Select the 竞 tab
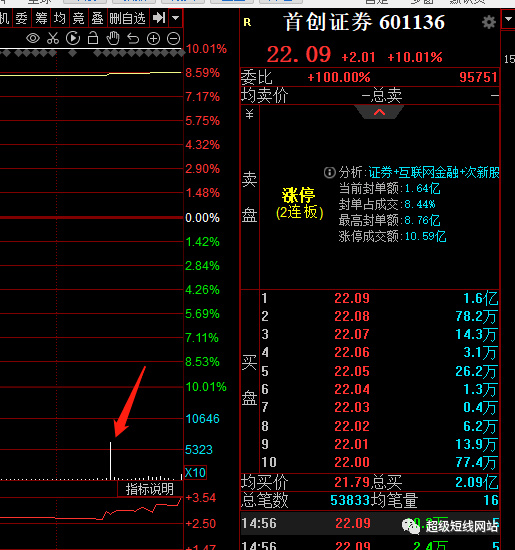Screen dimensions: 515x550 pos(79,18)
